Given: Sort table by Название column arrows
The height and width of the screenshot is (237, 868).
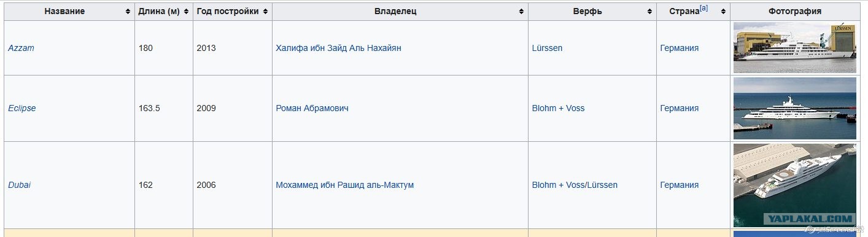Looking at the screenshot, I should tap(128, 12).
